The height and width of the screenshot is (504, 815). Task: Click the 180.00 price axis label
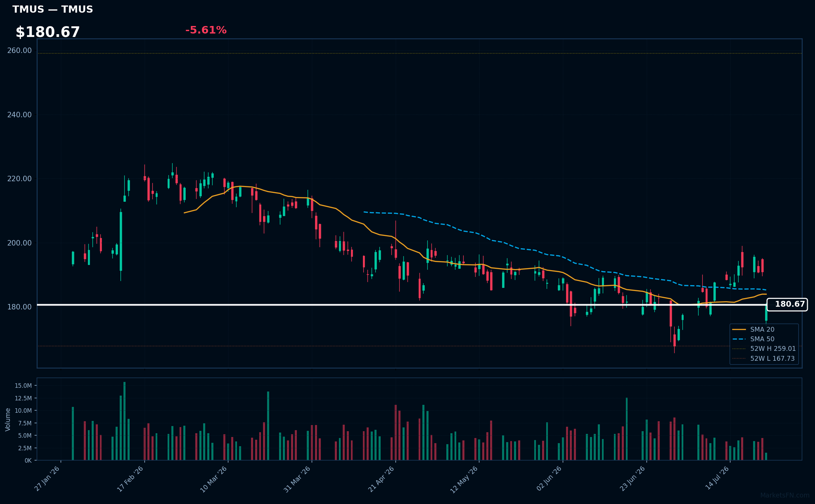click(x=19, y=307)
